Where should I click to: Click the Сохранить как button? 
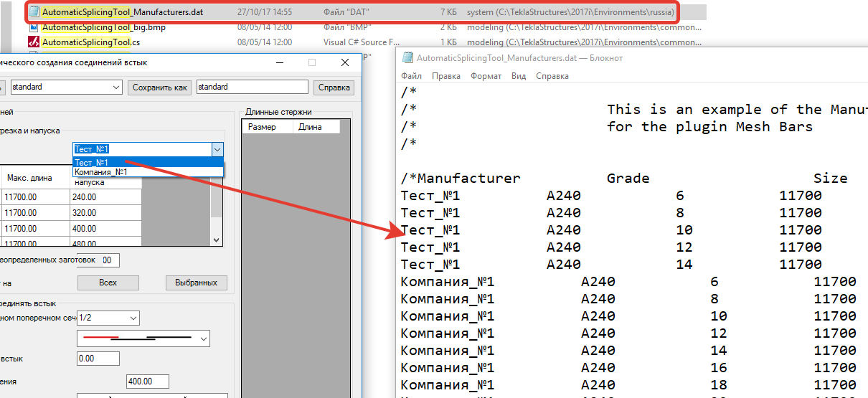(x=160, y=87)
